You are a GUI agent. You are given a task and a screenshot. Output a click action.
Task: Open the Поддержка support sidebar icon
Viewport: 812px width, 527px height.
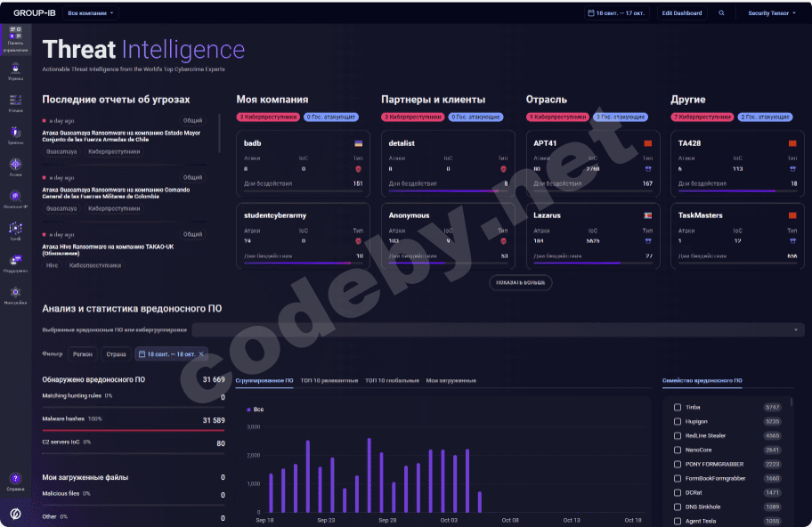(15, 263)
